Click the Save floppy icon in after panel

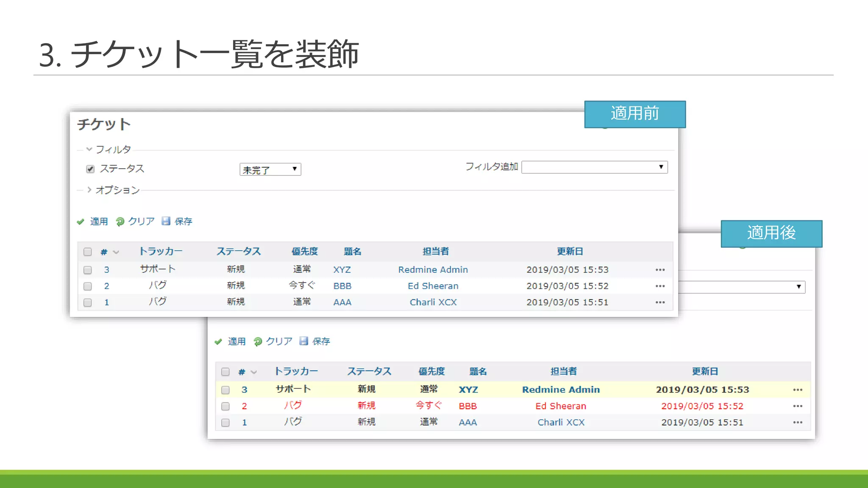(x=303, y=341)
